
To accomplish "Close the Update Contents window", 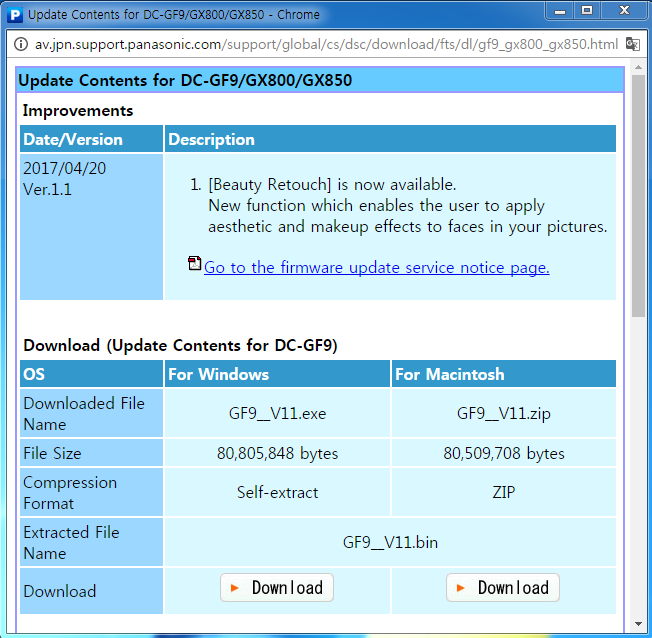I will point(625,11).
